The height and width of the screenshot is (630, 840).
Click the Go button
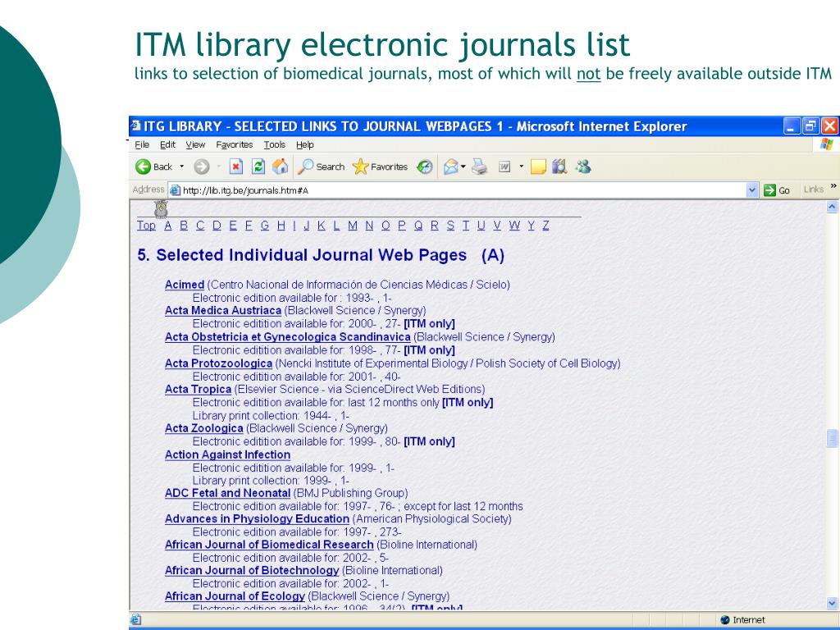click(x=777, y=190)
